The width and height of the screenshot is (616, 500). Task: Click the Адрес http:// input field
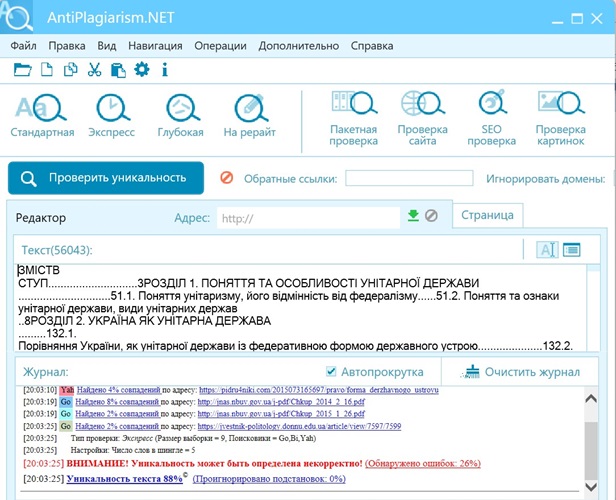(308, 218)
